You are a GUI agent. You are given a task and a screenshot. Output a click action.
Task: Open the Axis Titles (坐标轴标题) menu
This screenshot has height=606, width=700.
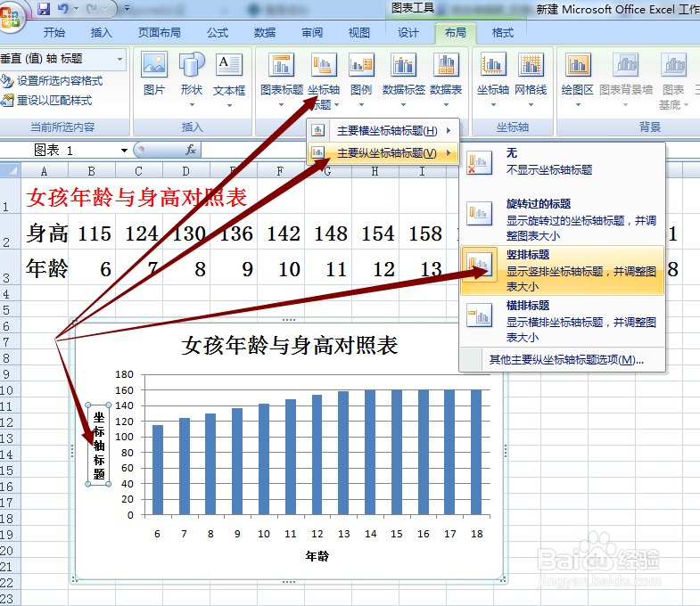point(324,79)
